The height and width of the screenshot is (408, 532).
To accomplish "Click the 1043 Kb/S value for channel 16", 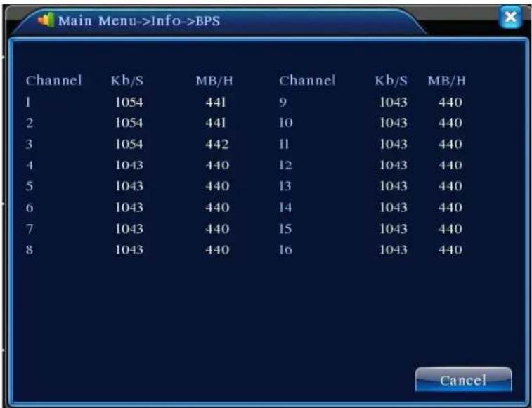I will 393,250.
